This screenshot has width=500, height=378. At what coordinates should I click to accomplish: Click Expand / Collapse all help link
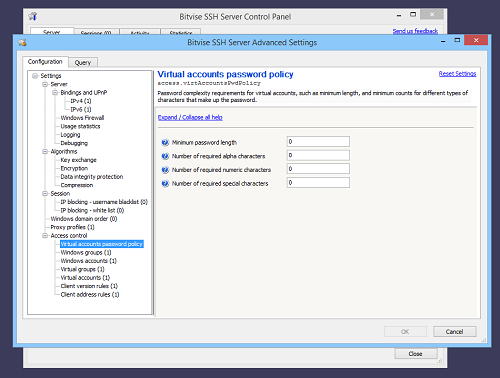pyautogui.click(x=190, y=117)
